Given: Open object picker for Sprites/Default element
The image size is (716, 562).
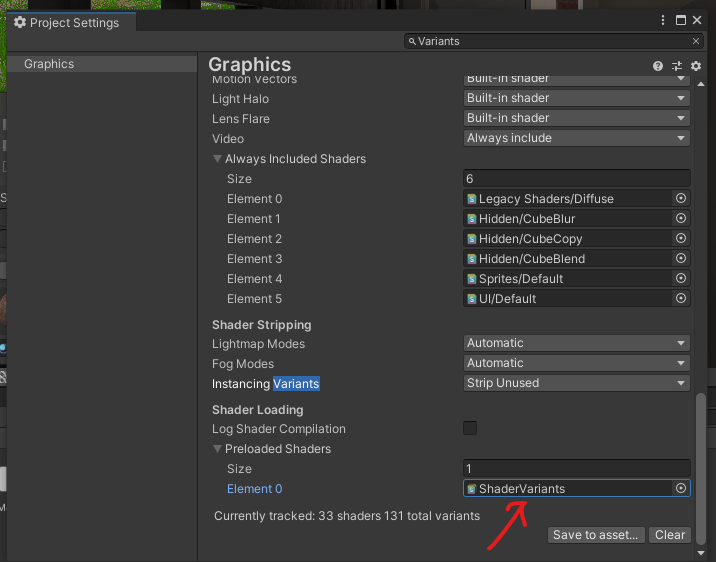Looking at the screenshot, I should [x=681, y=278].
